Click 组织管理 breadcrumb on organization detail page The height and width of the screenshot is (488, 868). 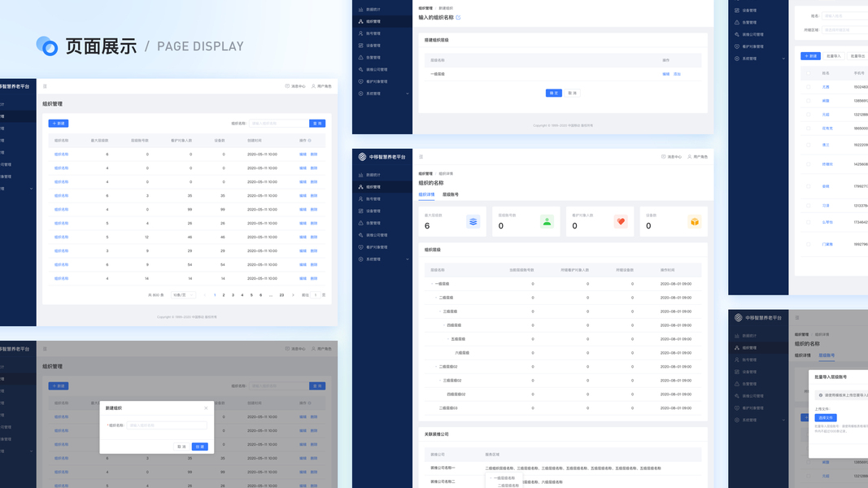(x=425, y=174)
